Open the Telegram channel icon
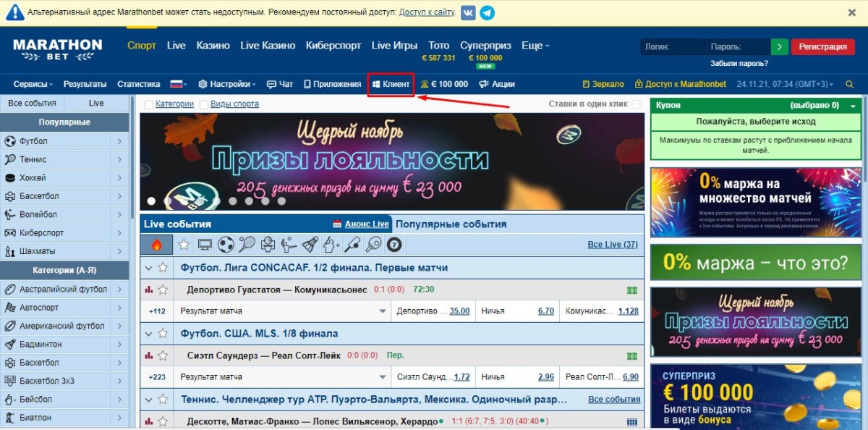868x430 pixels. click(x=488, y=12)
